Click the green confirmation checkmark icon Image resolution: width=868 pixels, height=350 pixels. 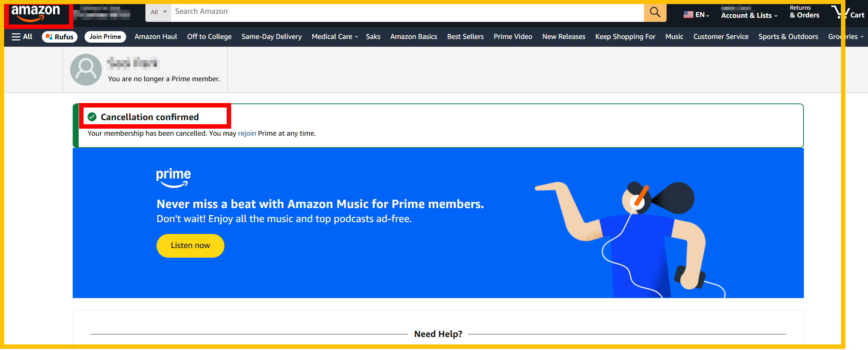point(92,117)
